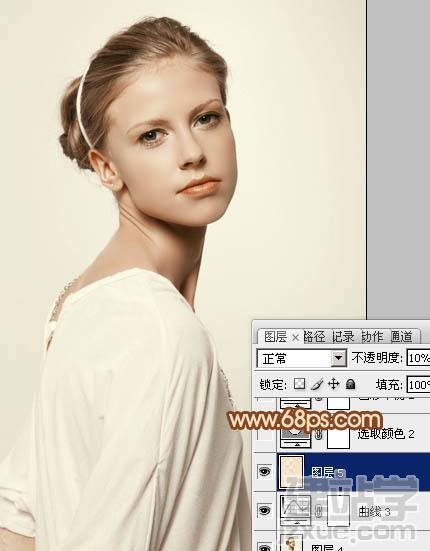Select the 曲线 3 layer mask thumbnail
Viewport: 430px width, 551px height.
[338, 511]
